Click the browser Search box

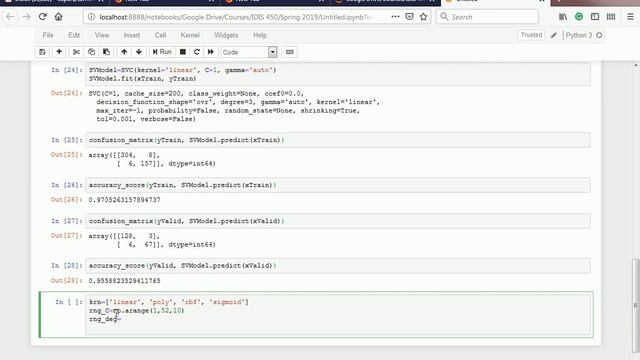point(487,17)
